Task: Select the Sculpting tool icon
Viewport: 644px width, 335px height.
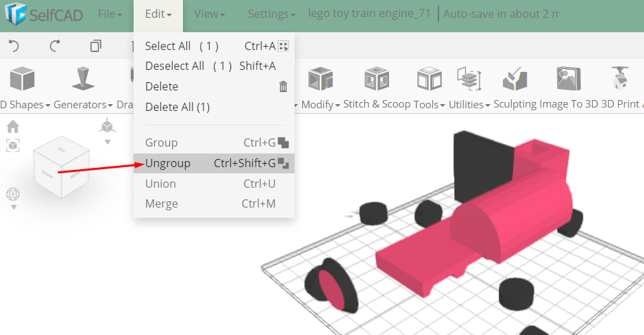Action: (x=515, y=78)
